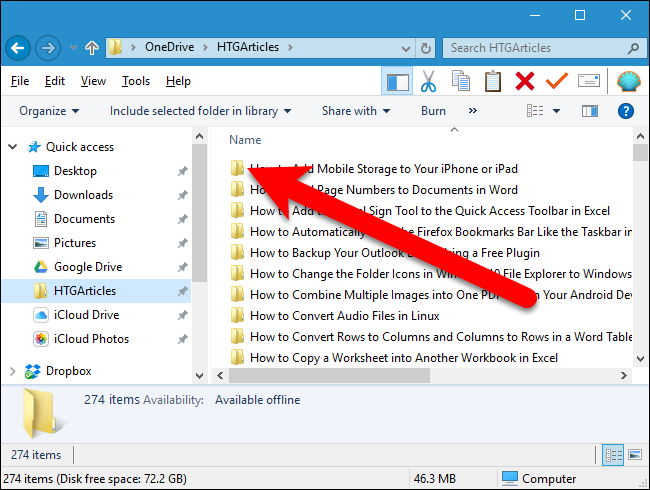Open the recent locations dropdown arrow

click(73, 48)
